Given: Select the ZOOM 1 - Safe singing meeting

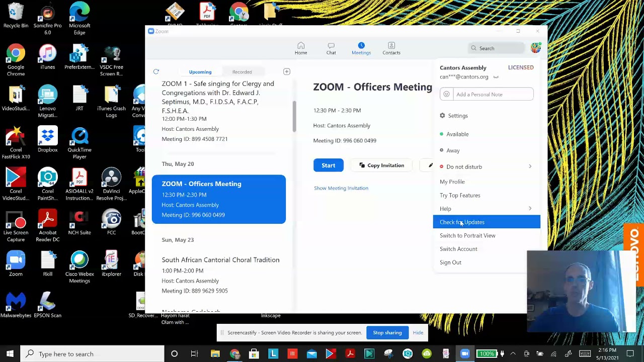Looking at the screenshot, I should tap(219, 111).
